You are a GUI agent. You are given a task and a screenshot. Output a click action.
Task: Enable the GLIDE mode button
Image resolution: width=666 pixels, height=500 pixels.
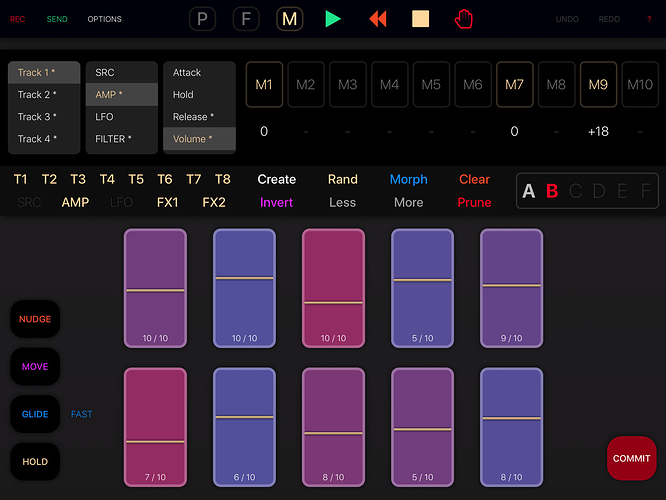[35, 414]
